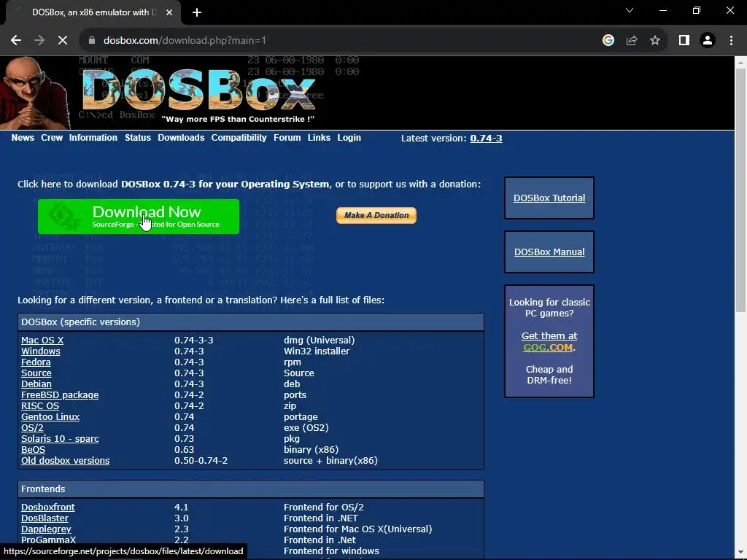The width and height of the screenshot is (747, 560).
Task: Click the '0.50-0.74-2' version text
Action: click(201, 461)
